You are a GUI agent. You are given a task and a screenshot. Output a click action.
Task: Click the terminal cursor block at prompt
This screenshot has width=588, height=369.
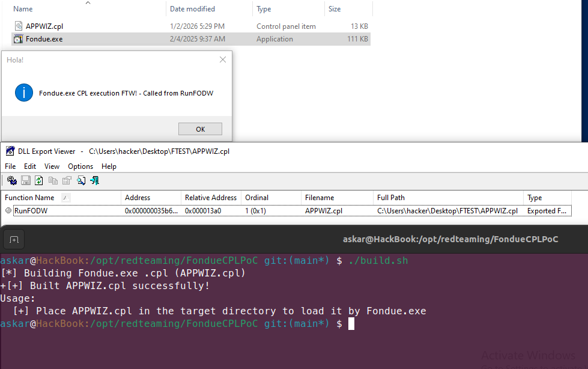coord(351,323)
